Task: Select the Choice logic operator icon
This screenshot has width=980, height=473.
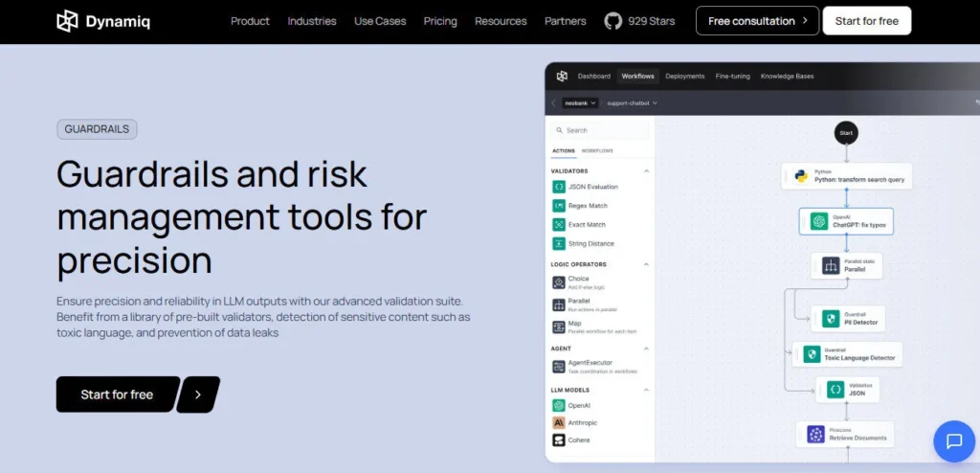Action: tap(559, 282)
